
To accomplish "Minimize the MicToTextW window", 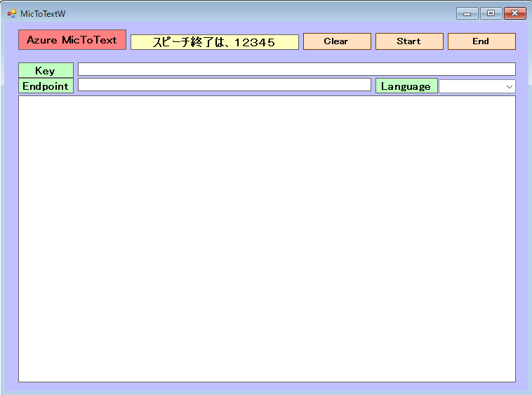I will coord(467,13).
